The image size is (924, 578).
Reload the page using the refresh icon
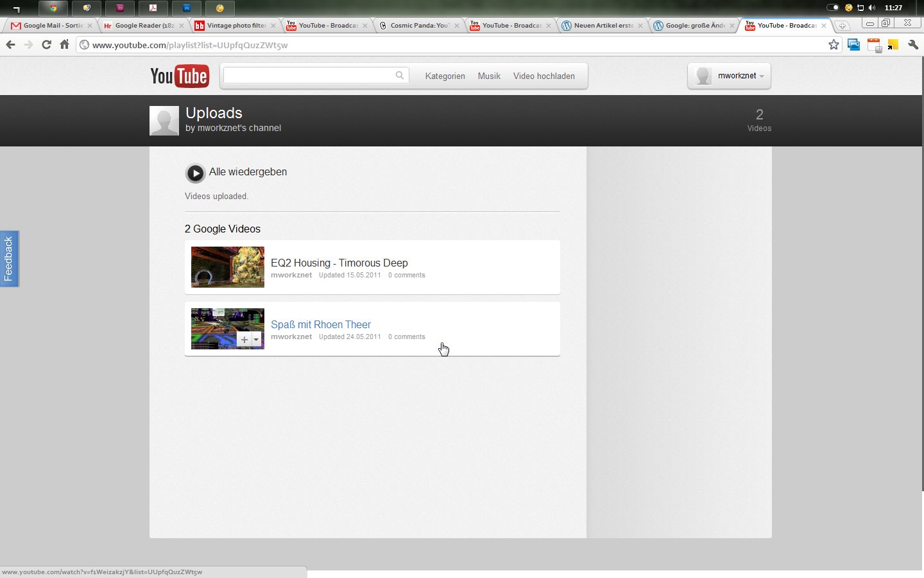coord(46,45)
